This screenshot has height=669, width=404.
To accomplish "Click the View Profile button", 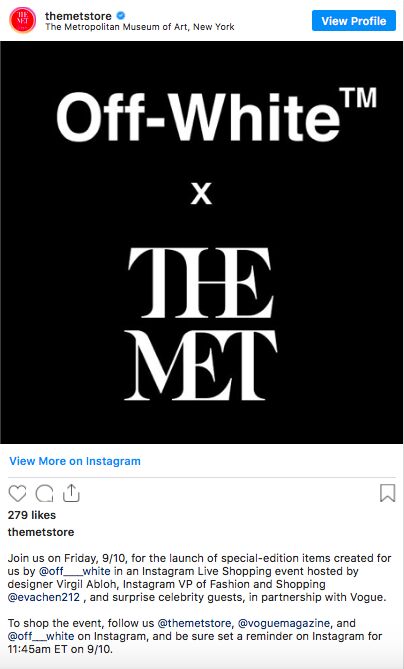I will [354, 20].
